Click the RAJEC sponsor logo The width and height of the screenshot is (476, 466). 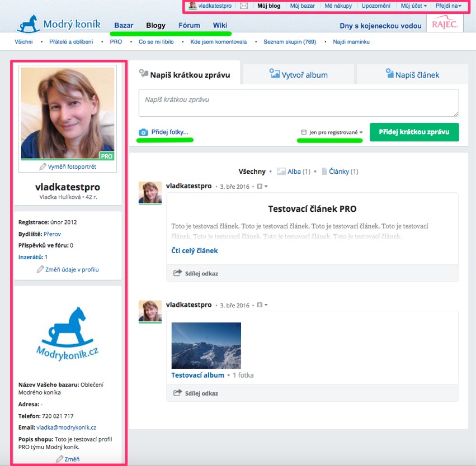click(444, 24)
